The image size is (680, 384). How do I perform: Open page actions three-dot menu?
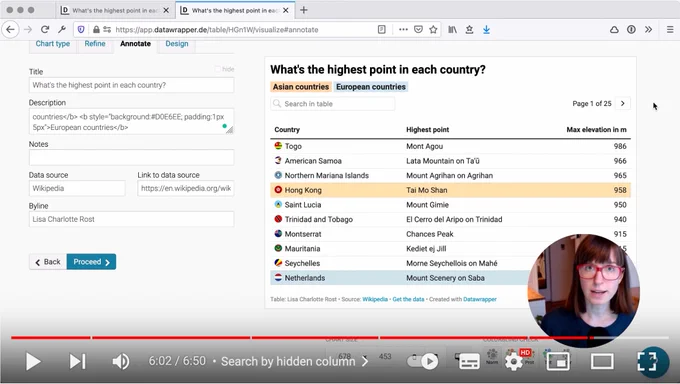(x=403, y=30)
